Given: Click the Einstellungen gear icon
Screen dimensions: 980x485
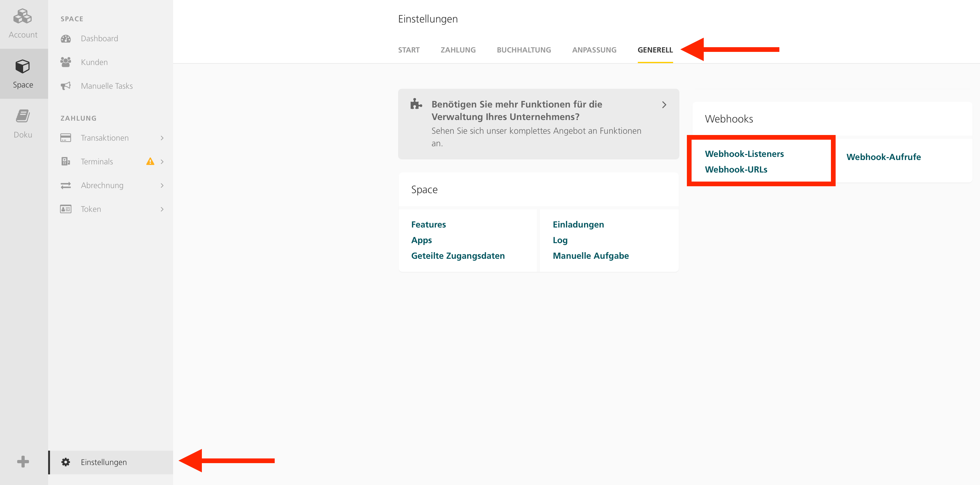Looking at the screenshot, I should pos(66,462).
